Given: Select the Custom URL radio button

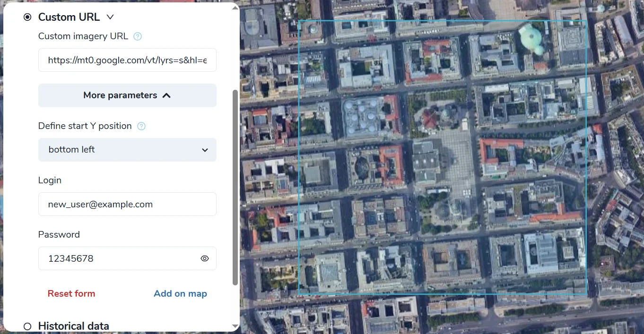Looking at the screenshot, I should [x=27, y=17].
